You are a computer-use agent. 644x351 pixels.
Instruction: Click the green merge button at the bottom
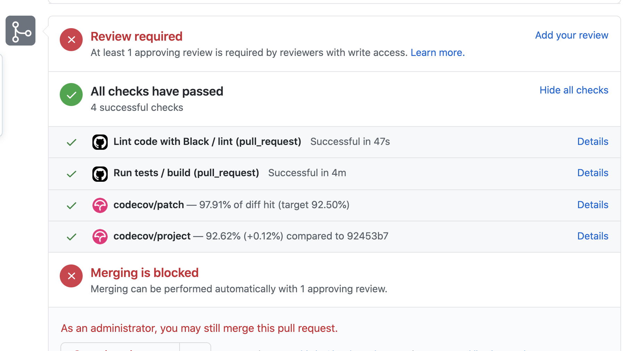pyautogui.click(x=120, y=349)
